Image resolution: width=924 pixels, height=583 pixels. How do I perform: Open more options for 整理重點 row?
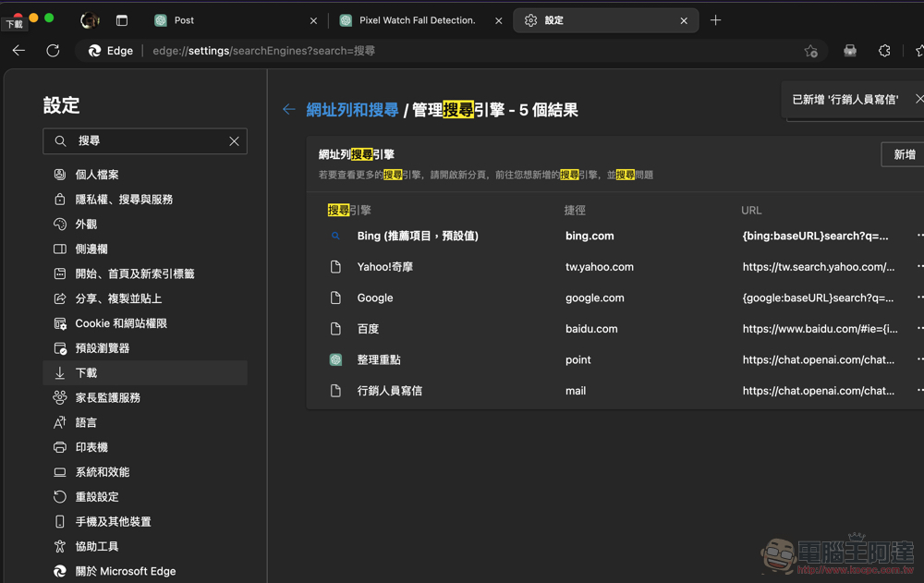coord(919,359)
